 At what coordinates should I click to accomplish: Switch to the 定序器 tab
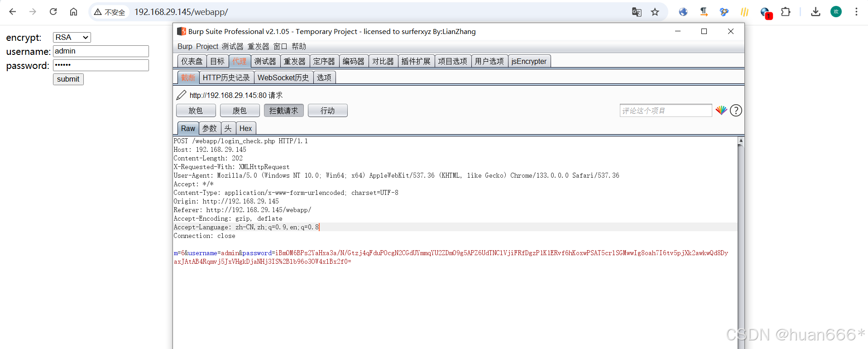click(324, 61)
